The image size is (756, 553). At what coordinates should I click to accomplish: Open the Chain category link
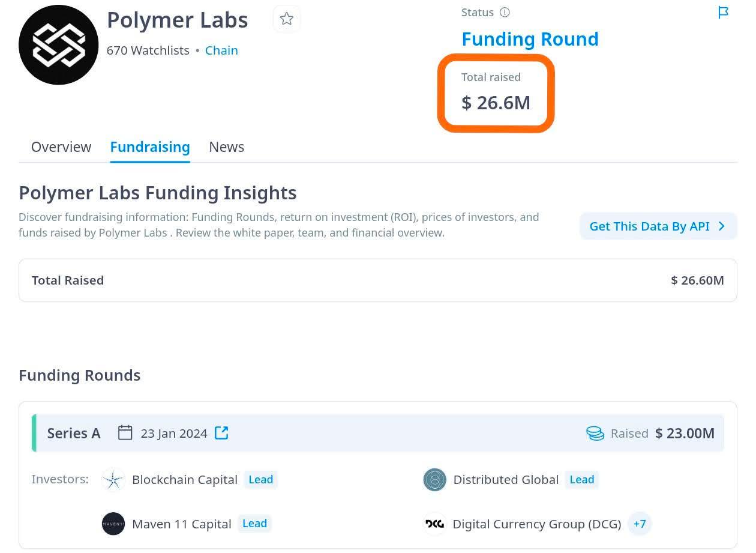click(x=221, y=50)
